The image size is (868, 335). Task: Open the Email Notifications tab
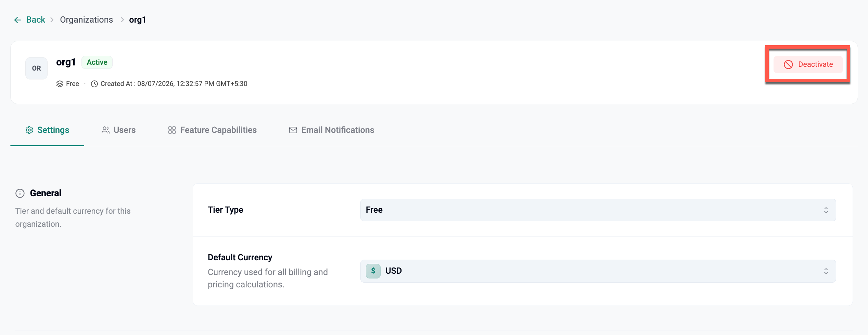pyautogui.click(x=332, y=130)
